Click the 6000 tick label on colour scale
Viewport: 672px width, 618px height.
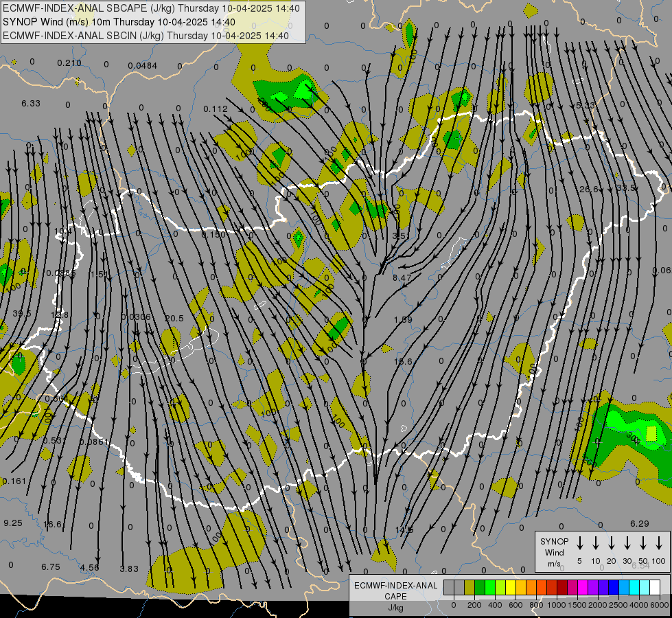[x=659, y=605]
